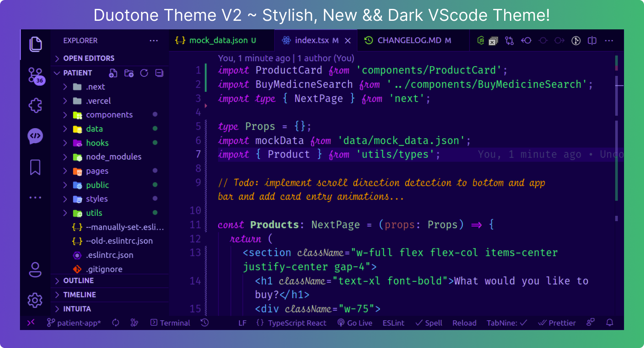This screenshot has width=644, height=348.
Task: Expand the public folder
Action: pyautogui.click(x=110, y=185)
